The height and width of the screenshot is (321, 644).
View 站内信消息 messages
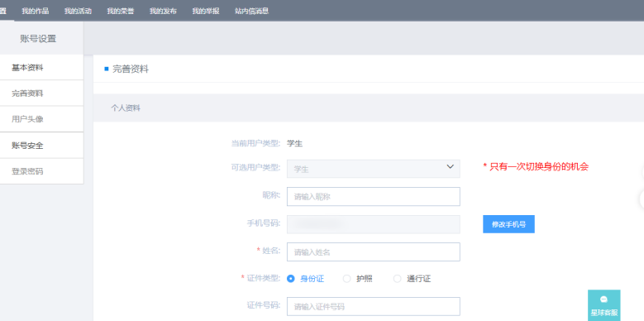pos(252,11)
